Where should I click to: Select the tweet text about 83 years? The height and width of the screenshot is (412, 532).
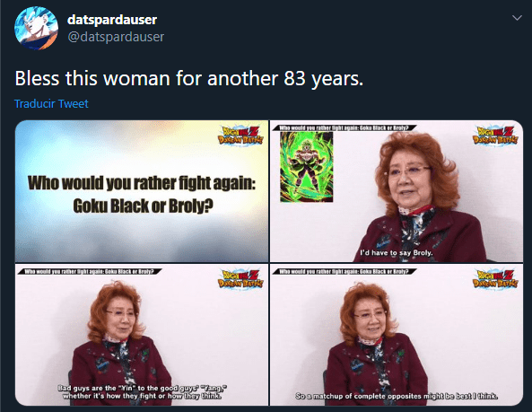point(189,78)
